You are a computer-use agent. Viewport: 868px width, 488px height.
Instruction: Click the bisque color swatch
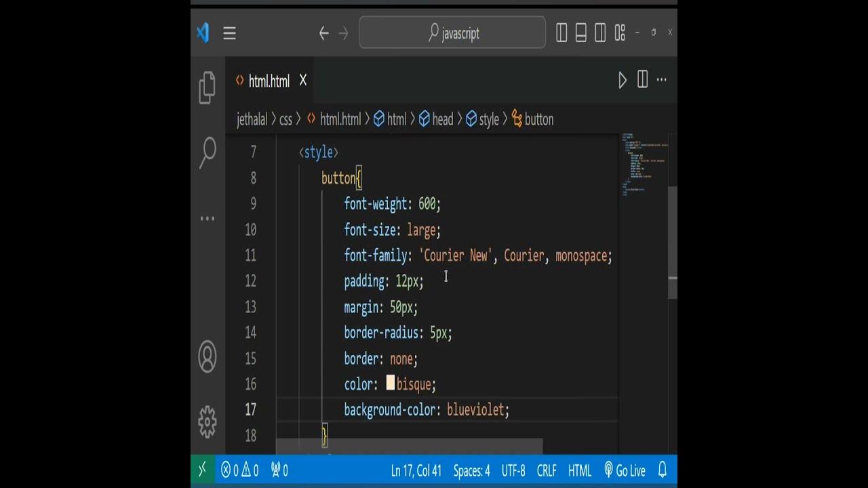(391, 384)
